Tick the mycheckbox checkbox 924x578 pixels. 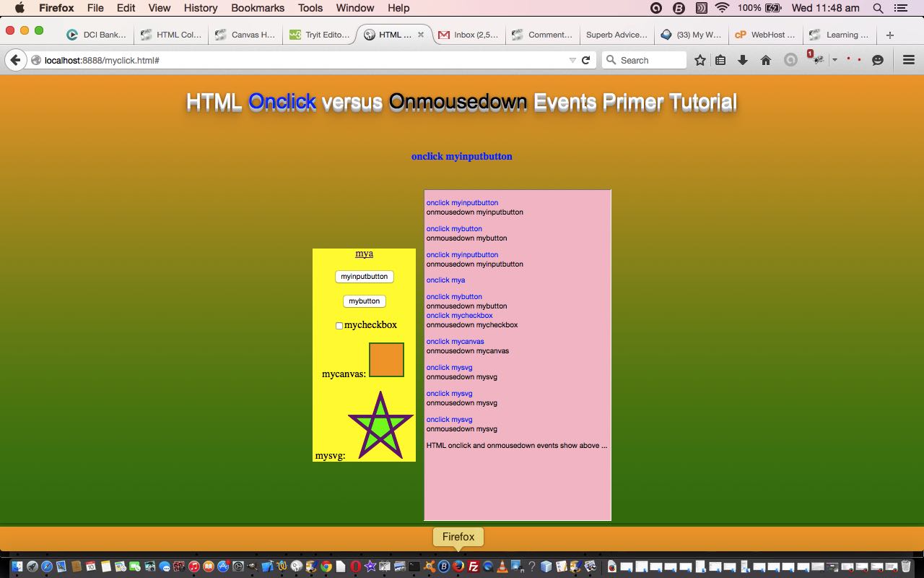[x=339, y=326]
